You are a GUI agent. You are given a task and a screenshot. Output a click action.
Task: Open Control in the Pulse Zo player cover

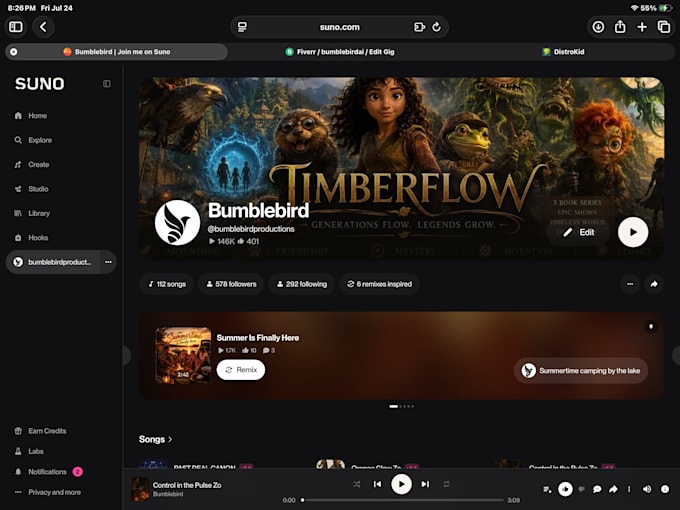(140, 489)
